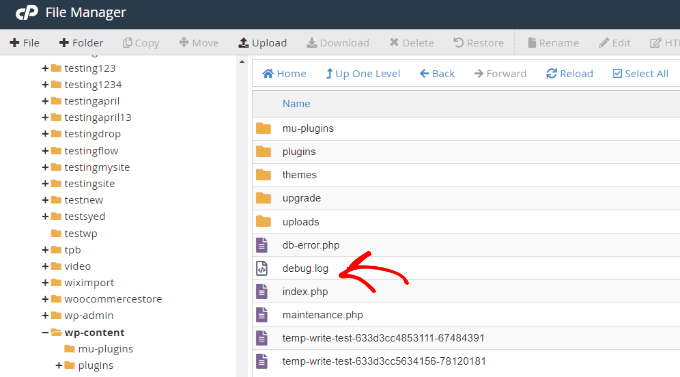Viewport: 680px width, 377px height.
Task: Select debug.log file name
Action: 305,269
